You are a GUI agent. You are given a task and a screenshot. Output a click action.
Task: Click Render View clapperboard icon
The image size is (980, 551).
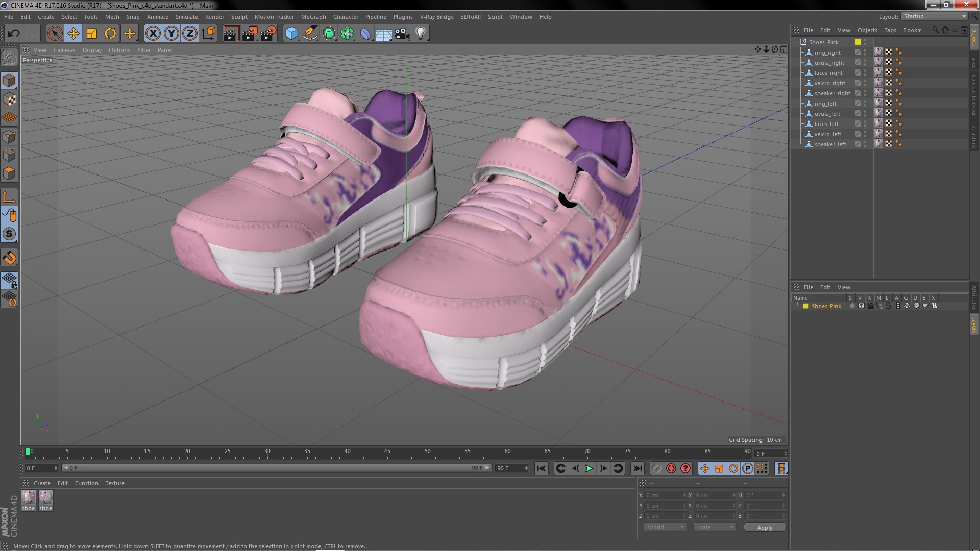tap(230, 34)
